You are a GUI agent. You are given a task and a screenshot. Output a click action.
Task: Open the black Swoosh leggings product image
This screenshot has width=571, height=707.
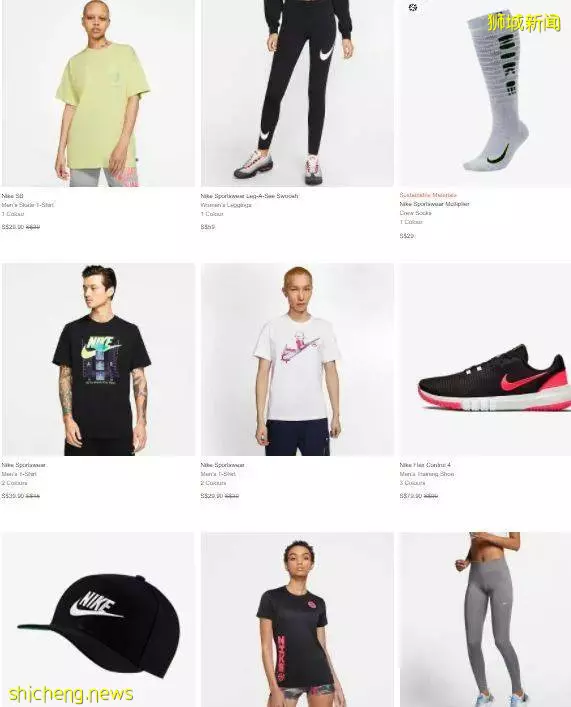coord(297,93)
